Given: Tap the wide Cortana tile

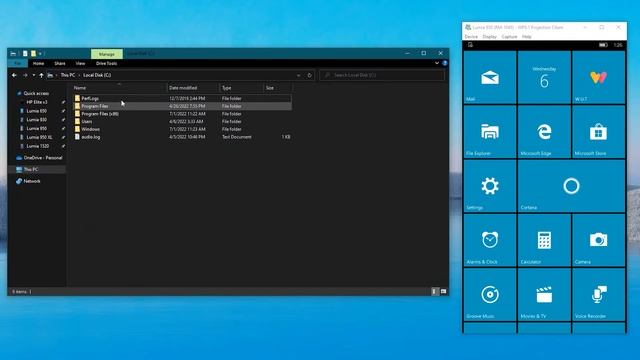Looking at the screenshot, I should click(571, 186).
